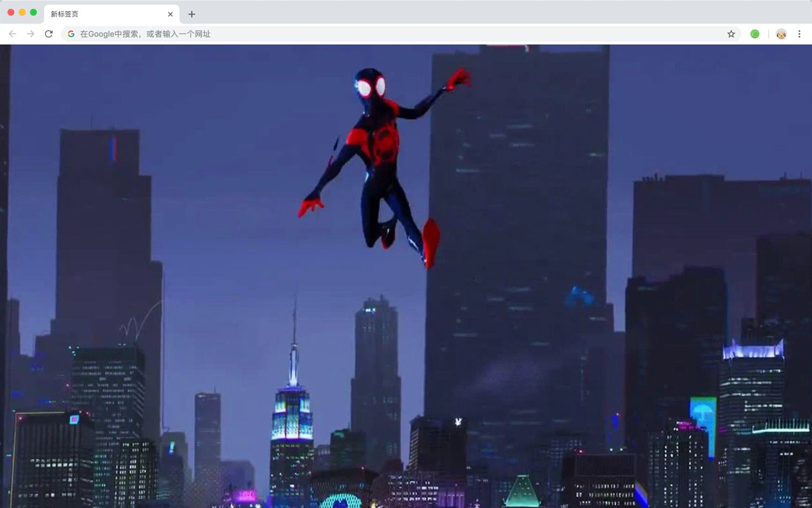Close the 新标签页 tab
Screen dimensions: 812x508
170,14
